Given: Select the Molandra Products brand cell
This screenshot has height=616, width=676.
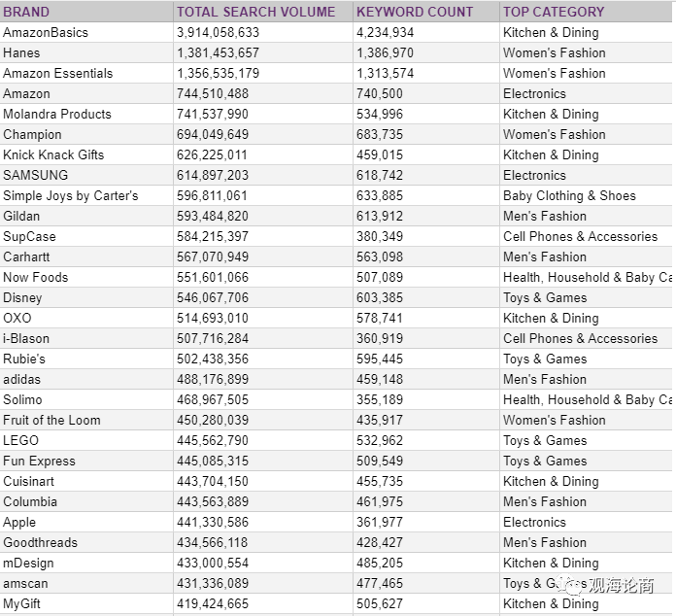Looking at the screenshot, I should pyautogui.click(x=86, y=114).
